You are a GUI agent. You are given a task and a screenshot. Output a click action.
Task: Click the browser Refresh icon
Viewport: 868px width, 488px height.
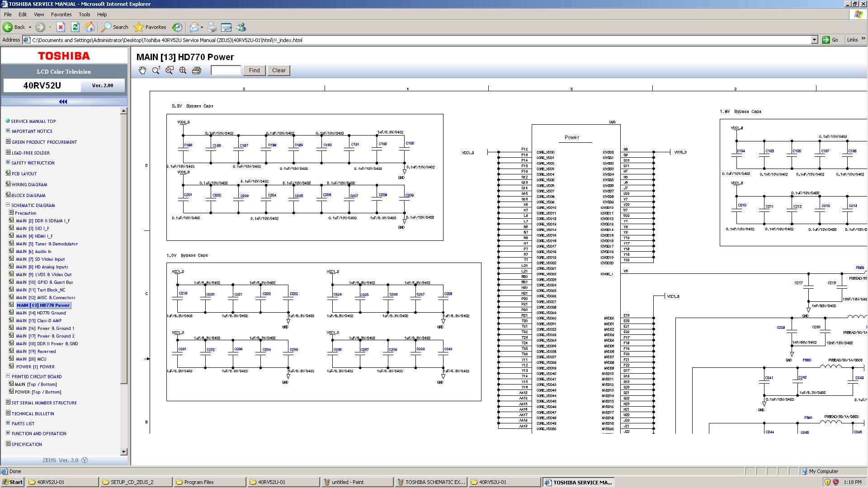(75, 27)
